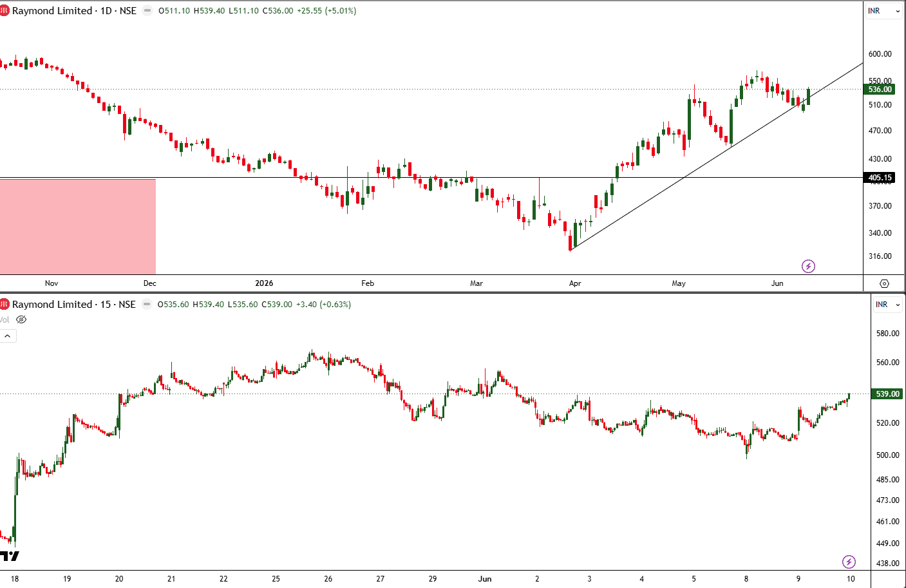Viewport: 906px width, 588px height.
Task: Click the purple lightning icon on 15-minute chart
Action: coord(849,562)
